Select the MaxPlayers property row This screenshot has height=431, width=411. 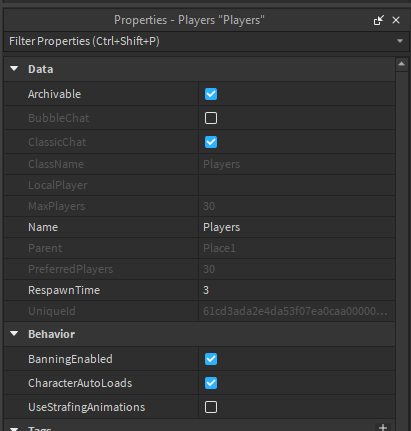pos(200,206)
